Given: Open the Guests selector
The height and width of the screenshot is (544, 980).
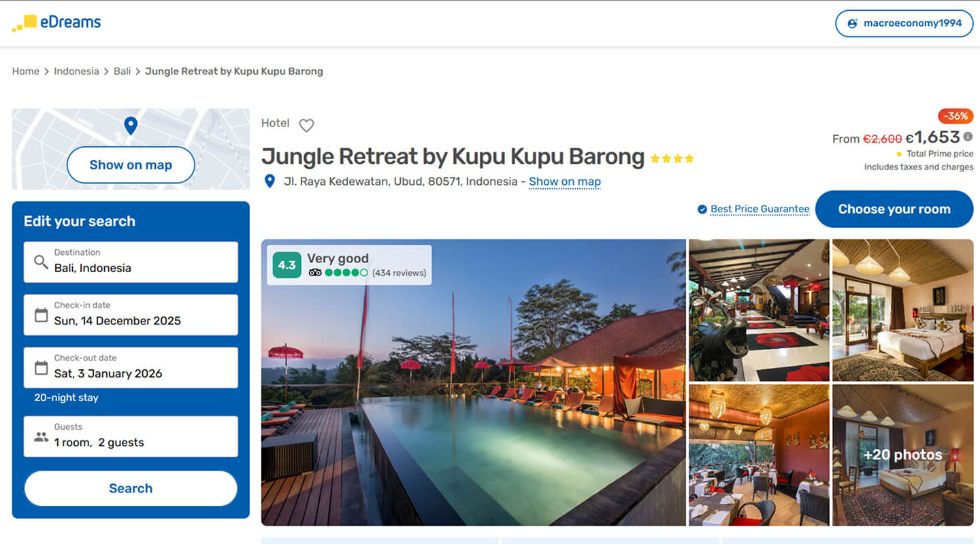Looking at the screenshot, I should click(x=131, y=437).
